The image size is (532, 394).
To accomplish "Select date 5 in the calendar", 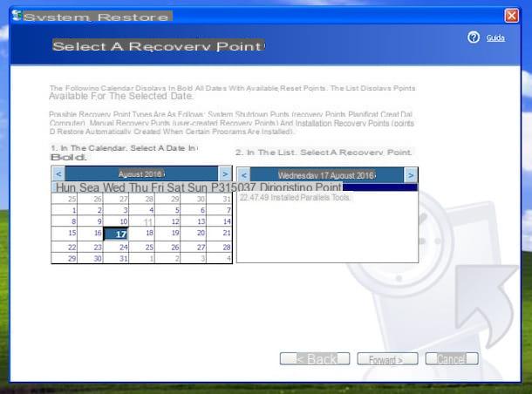I will 168,210.
